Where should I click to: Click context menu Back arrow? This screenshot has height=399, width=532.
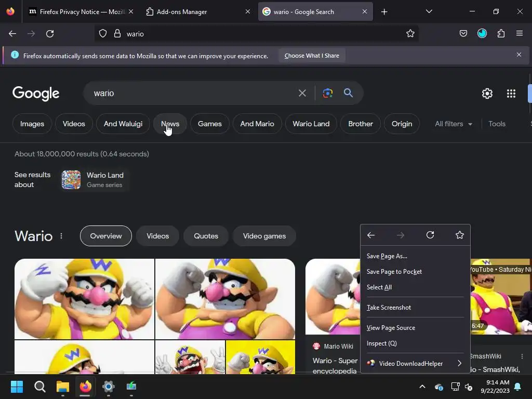point(371,235)
